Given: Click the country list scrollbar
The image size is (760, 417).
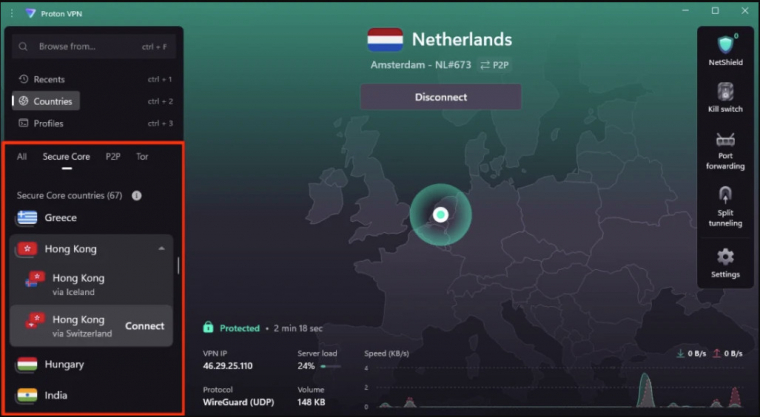Looking at the screenshot, I should click(x=179, y=266).
